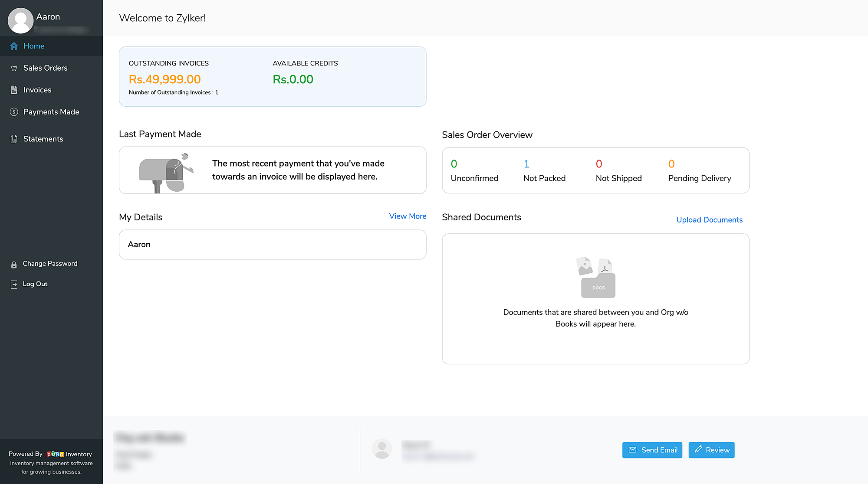Click the contact person avatar in footer
This screenshot has width=868, height=484.
point(382,449)
